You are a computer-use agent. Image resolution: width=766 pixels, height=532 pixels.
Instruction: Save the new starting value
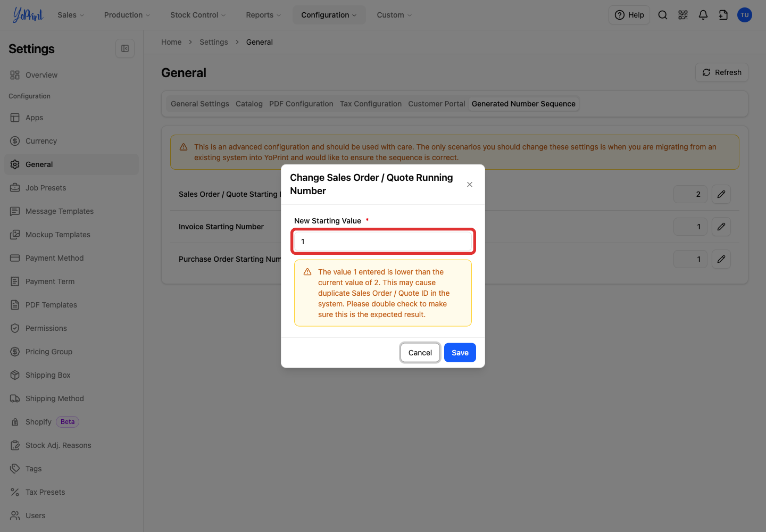coord(460,353)
